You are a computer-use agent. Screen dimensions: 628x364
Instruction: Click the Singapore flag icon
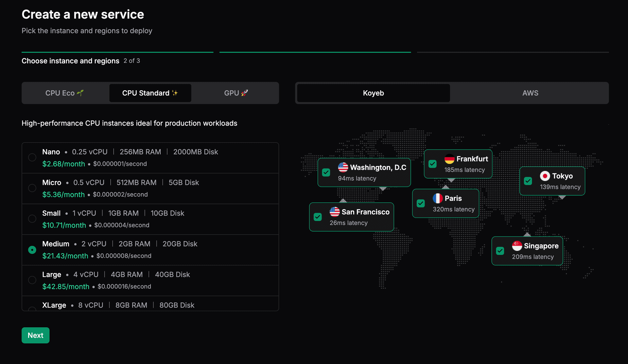(x=517, y=246)
